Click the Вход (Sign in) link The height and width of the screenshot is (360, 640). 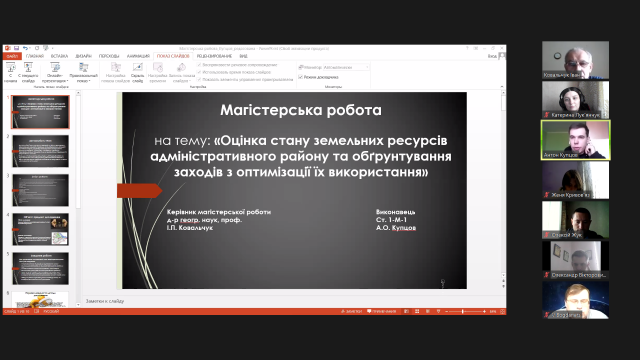(492, 56)
